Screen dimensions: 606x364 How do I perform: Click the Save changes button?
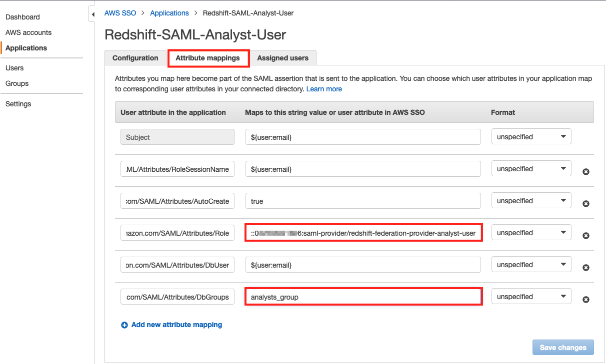(x=563, y=348)
